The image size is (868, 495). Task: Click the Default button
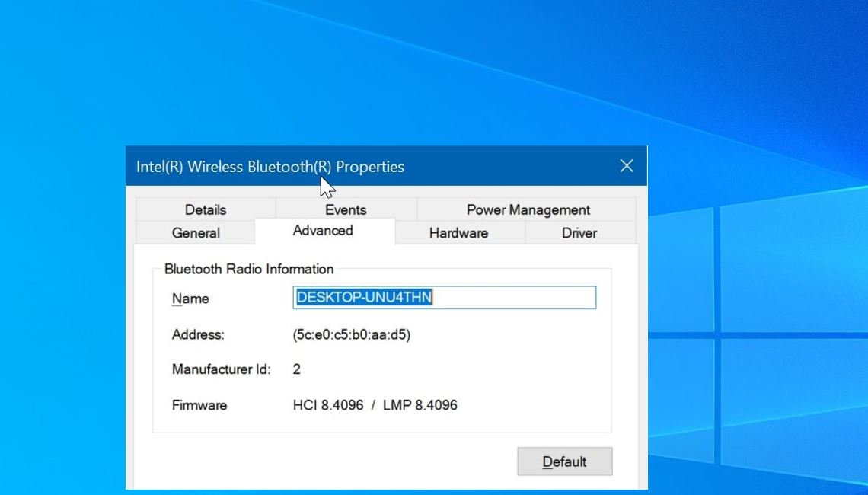tap(565, 461)
